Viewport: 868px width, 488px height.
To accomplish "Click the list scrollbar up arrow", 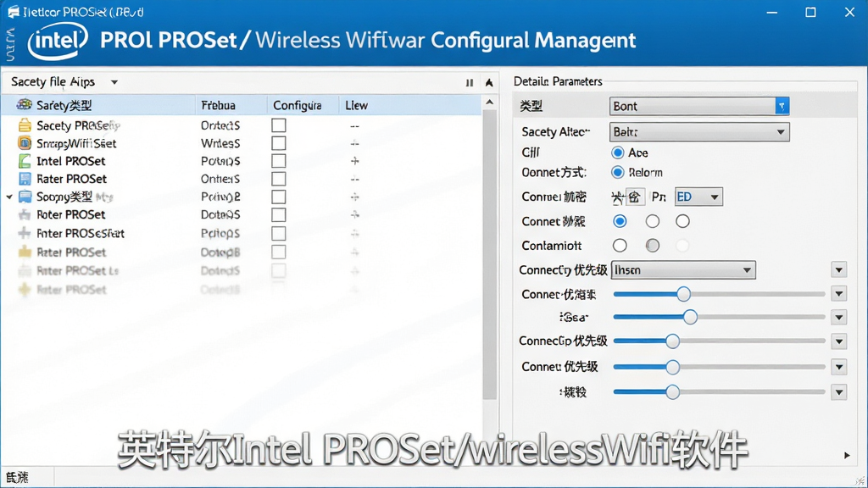I will tap(489, 103).
